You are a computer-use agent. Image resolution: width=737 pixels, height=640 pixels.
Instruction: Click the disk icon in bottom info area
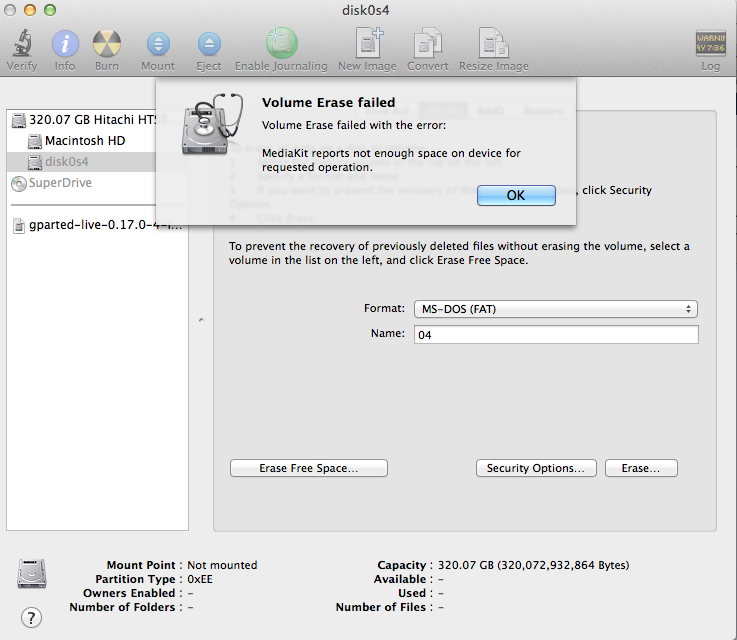point(31,573)
